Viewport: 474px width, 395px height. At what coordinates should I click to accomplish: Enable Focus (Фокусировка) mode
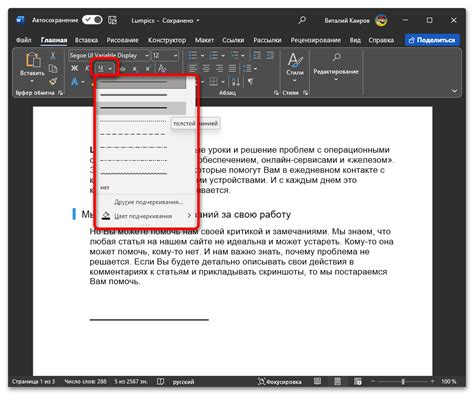tap(280, 382)
